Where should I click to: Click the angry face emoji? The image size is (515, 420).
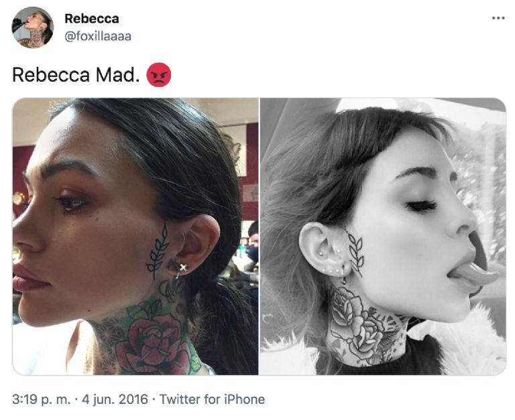coord(159,75)
